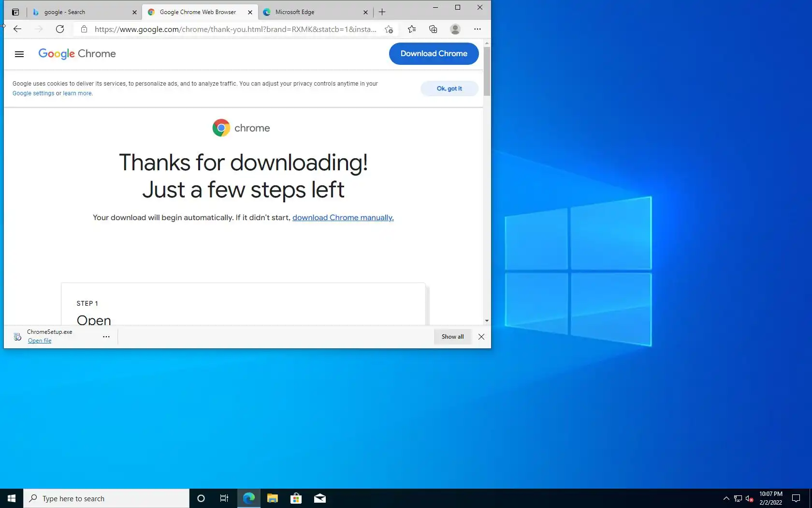
Task: Close the Google Chrome Web Browser tab
Action: tap(250, 13)
